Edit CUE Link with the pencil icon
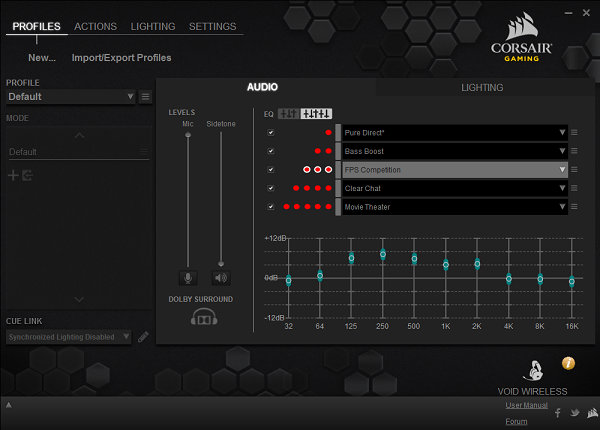Image resolution: width=600 pixels, height=430 pixels. (x=143, y=337)
